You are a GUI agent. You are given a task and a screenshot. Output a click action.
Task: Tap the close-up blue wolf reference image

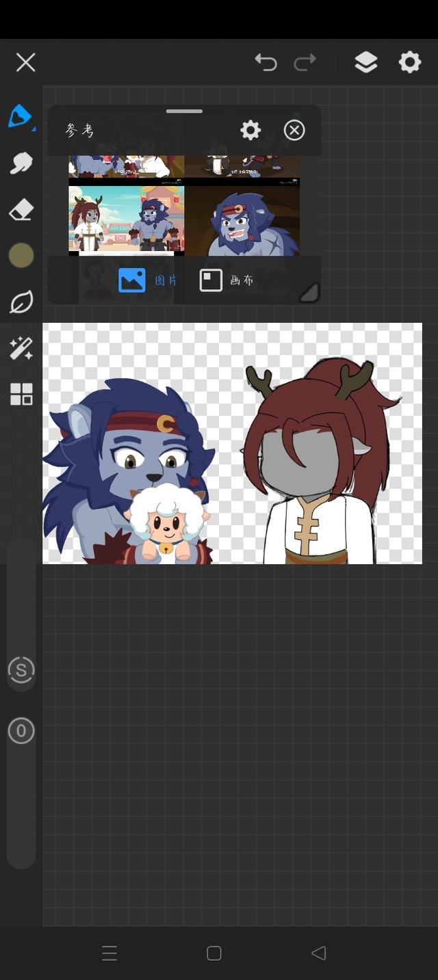[x=242, y=221]
